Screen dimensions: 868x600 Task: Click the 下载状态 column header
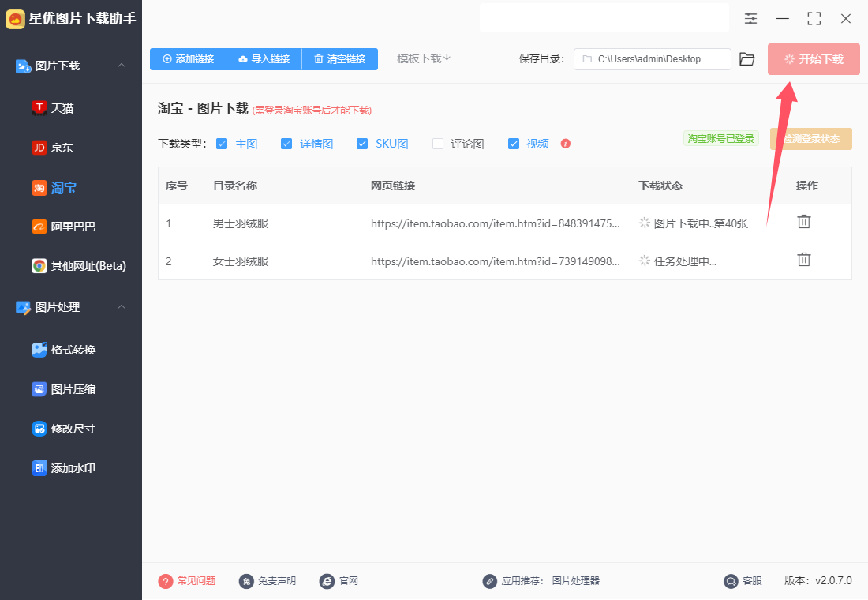coord(660,186)
